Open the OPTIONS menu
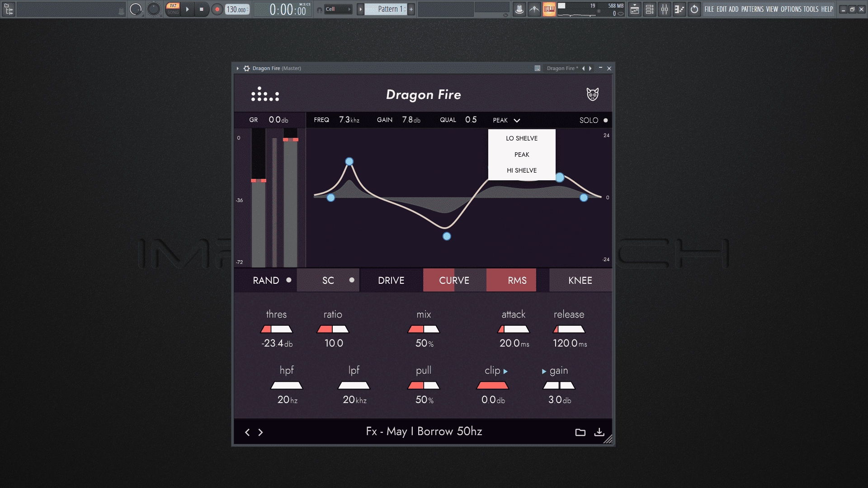Viewport: 868px width, 488px height. pyautogui.click(x=791, y=9)
